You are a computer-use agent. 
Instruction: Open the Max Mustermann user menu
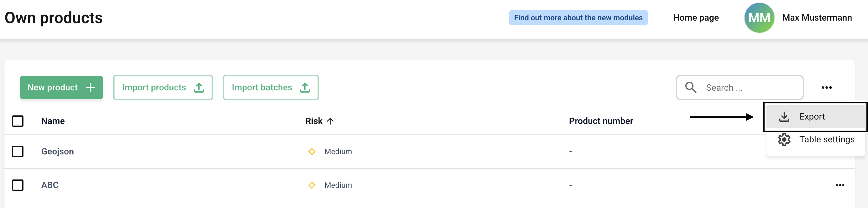(x=817, y=18)
